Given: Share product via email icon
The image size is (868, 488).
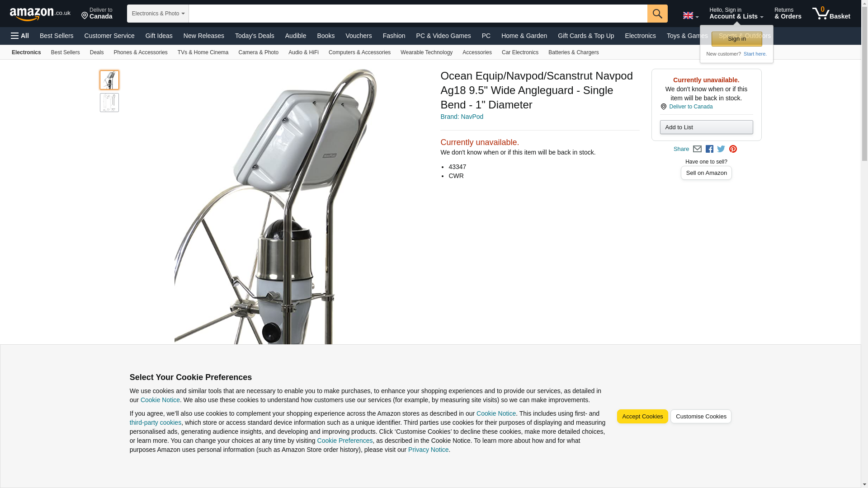Looking at the screenshot, I should [697, 149].
